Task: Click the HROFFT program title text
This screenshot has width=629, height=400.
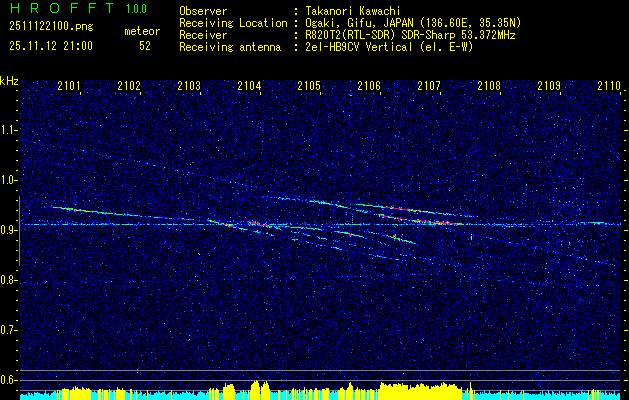Action: (62, 8)
